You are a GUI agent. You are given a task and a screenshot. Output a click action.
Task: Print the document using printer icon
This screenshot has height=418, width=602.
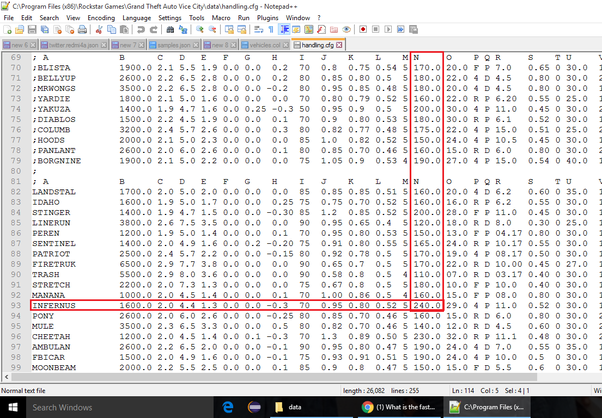pyautogui.click(x=82, y=30)
